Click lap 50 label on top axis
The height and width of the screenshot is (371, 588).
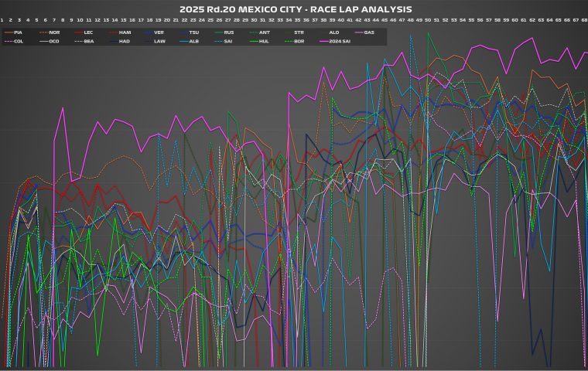[x=428, y=19]
